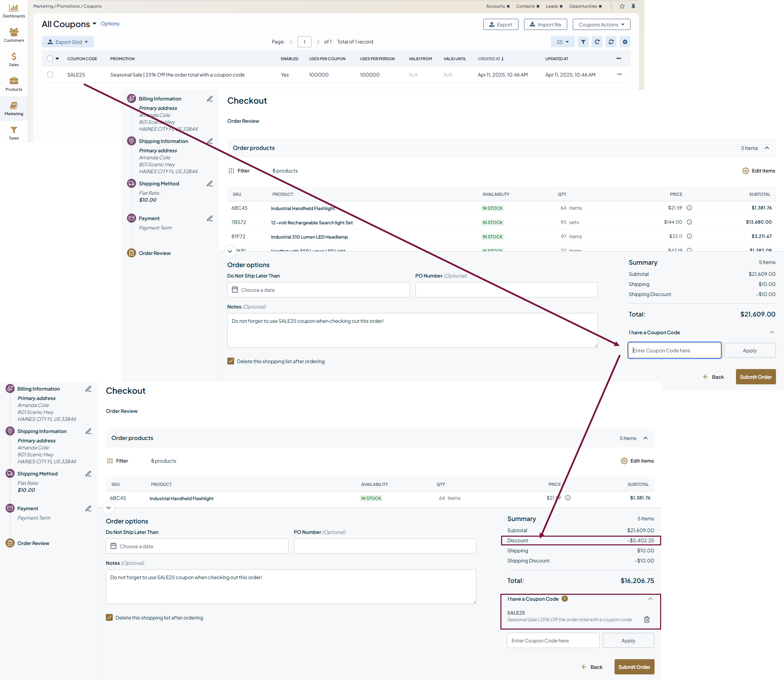Expand the Export Grid dropdown
The width and height of the screenshot is (784, 680).
tap(68, 42)
